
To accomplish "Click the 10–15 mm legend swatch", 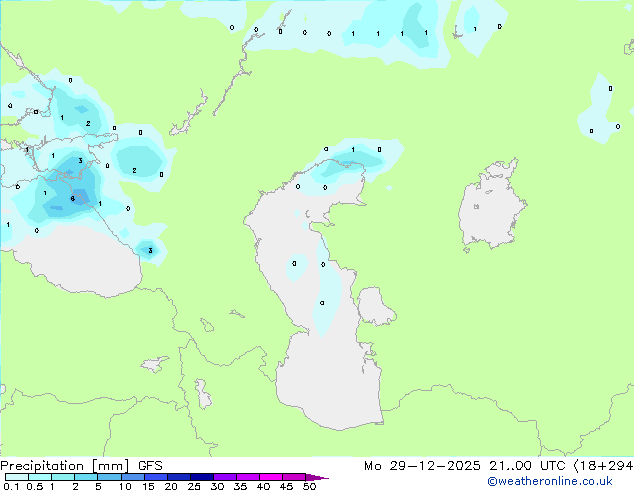I will (x=132, y=477).
